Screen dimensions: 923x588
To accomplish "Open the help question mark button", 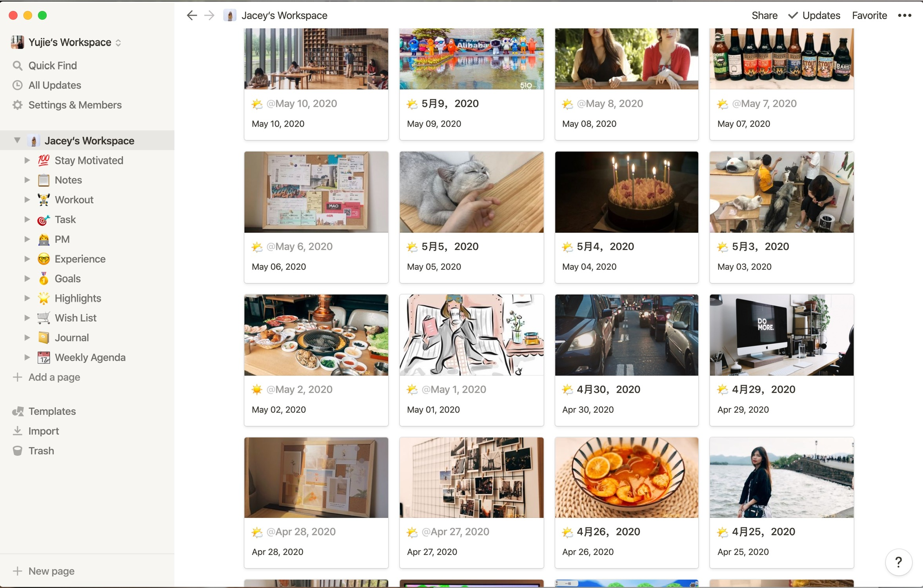I will (x=898, y=562).
